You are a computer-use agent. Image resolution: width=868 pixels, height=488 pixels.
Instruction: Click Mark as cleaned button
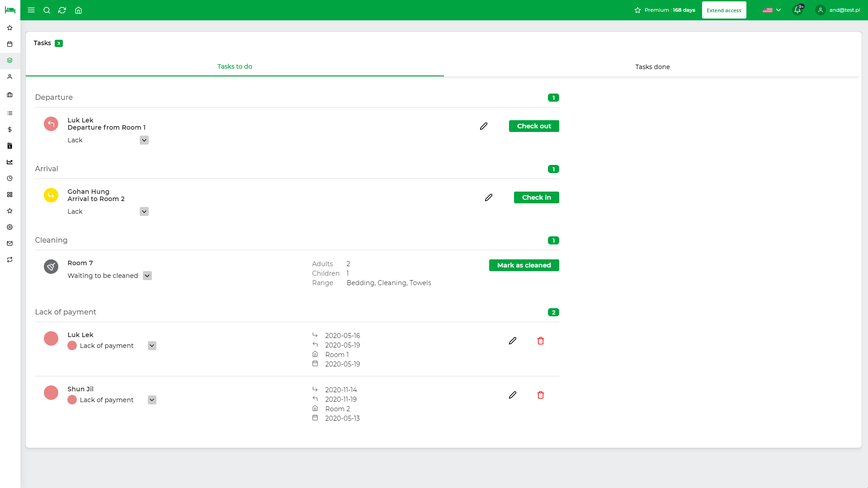[524, 265]
